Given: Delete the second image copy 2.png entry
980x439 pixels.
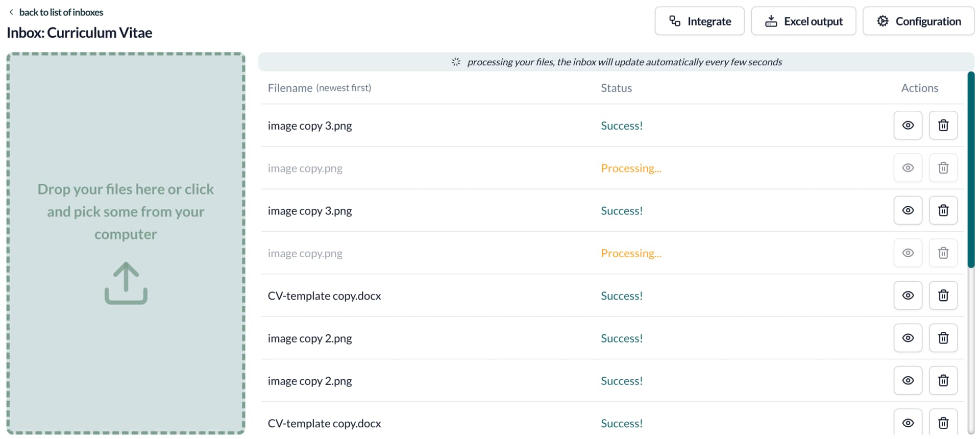Looking at the screenshot, I should tap(943, 380).
